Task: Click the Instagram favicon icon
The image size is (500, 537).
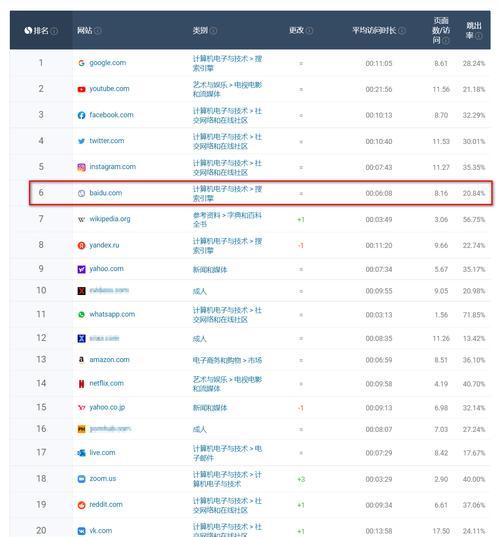Action: coord(81,167)
